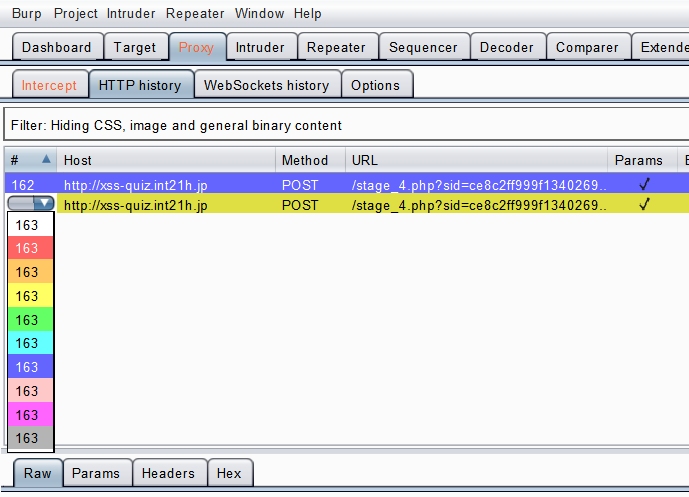
Task: Open the Burp menu
Action: click(x=26, y=14)
